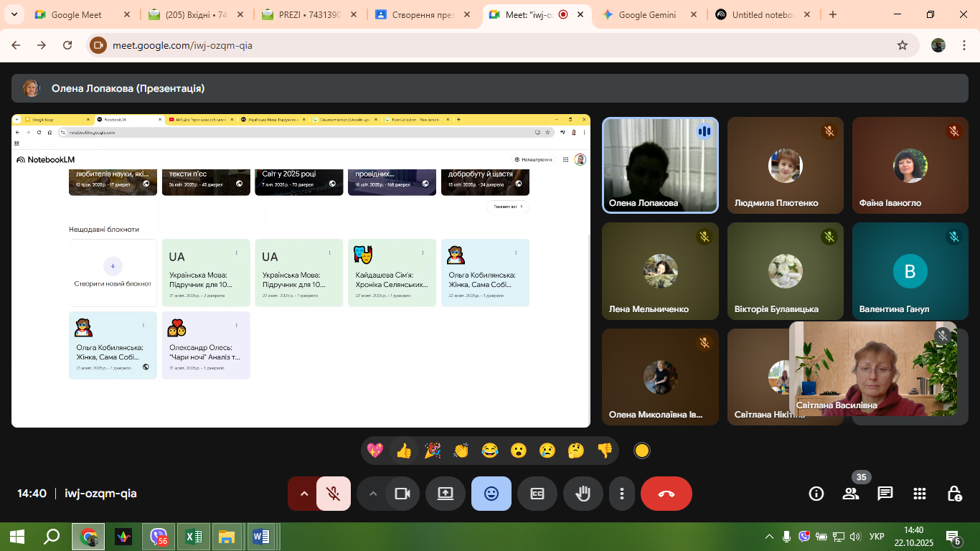Open the activities grid icon
Image resolution: width=980 pixels, height=551 pixels.
tap(919, 494)
